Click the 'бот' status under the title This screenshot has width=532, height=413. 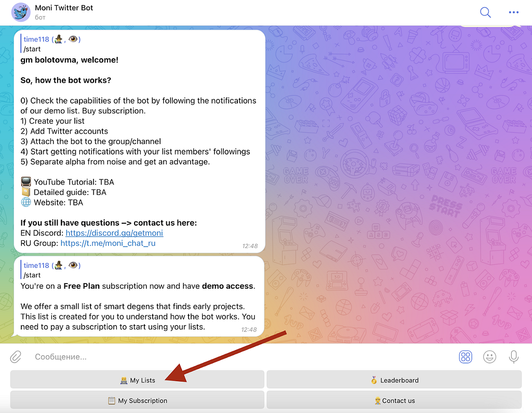click(x=40, y=17)
